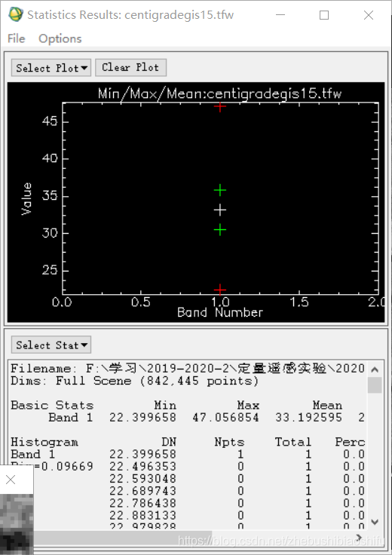Click the red max value marker in plot
The image size is (392, 555).
point(219,107)
